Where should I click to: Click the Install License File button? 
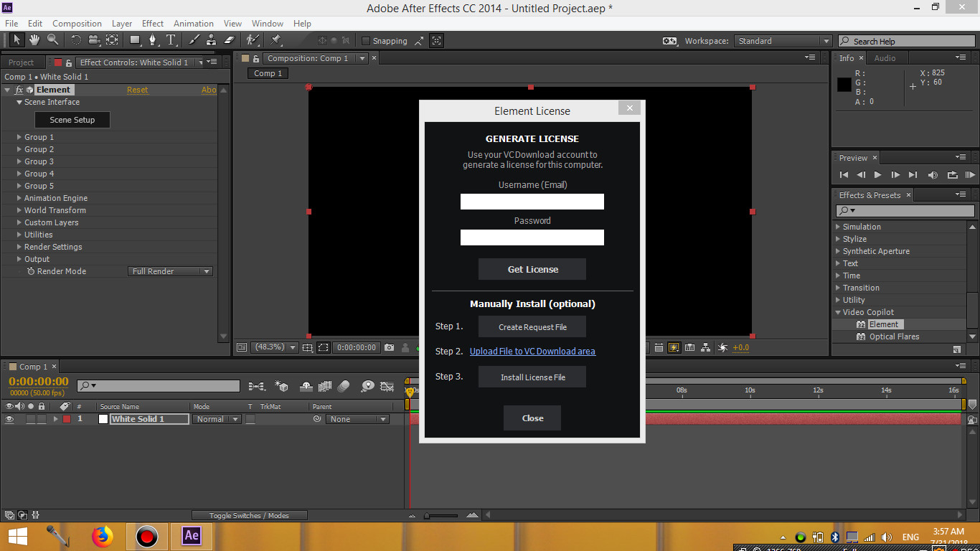coord(532,377)
